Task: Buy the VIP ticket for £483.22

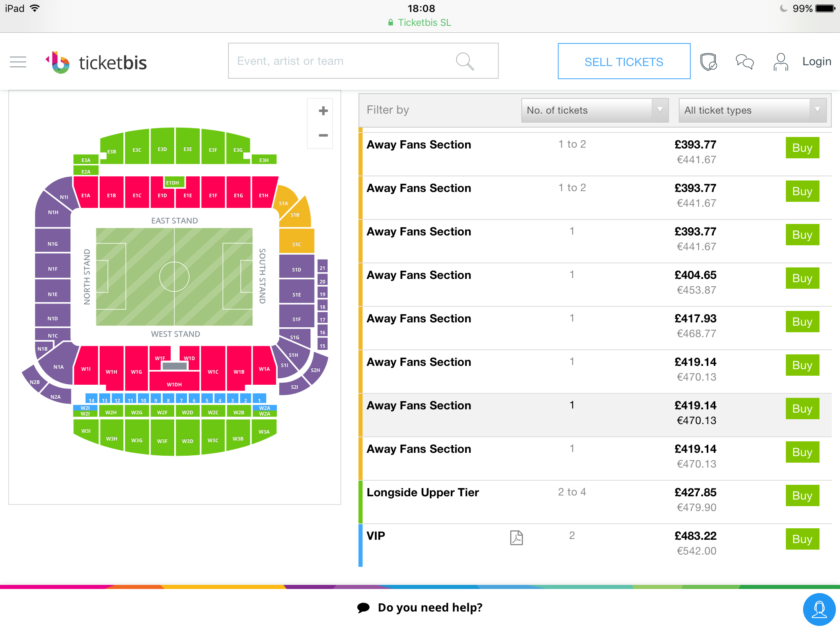Action: [x=802, y=539]
